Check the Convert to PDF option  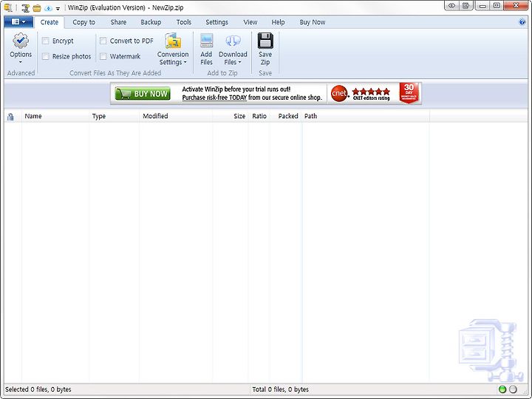[103, 41]
